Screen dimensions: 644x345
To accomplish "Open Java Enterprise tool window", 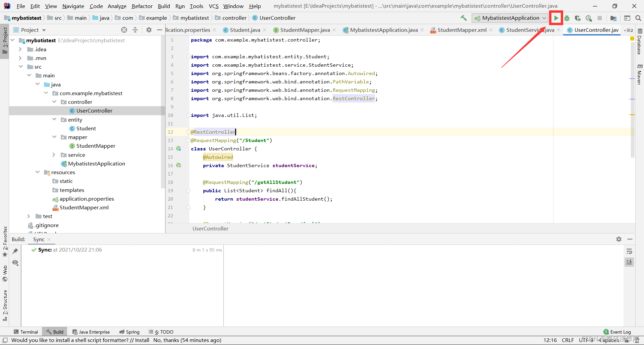I will (x=91, y=332).
